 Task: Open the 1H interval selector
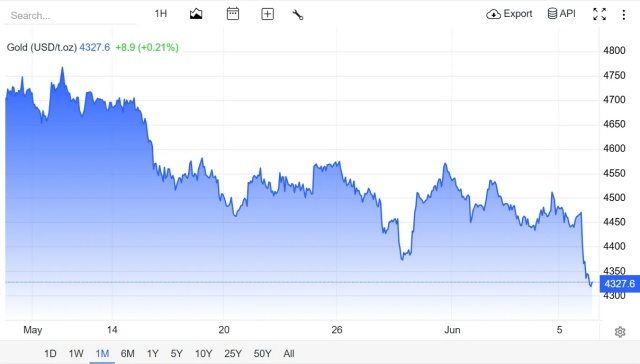click(x=161, y=14)
